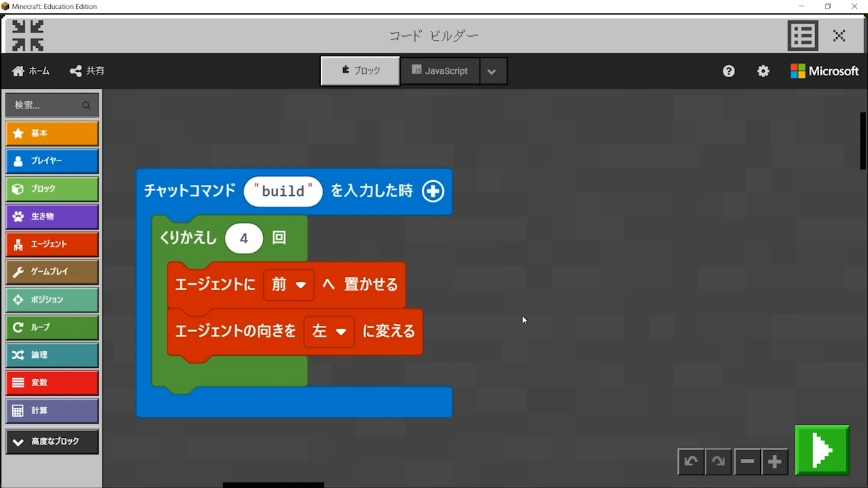Open the 前 direction dropdown

(x=289, y=285)
